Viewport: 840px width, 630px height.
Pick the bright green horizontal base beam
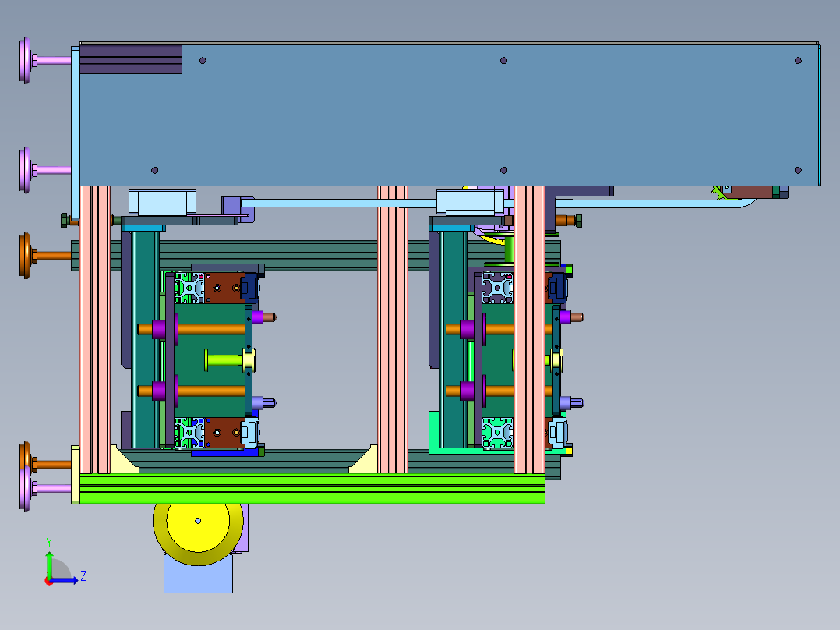point(312,488)
